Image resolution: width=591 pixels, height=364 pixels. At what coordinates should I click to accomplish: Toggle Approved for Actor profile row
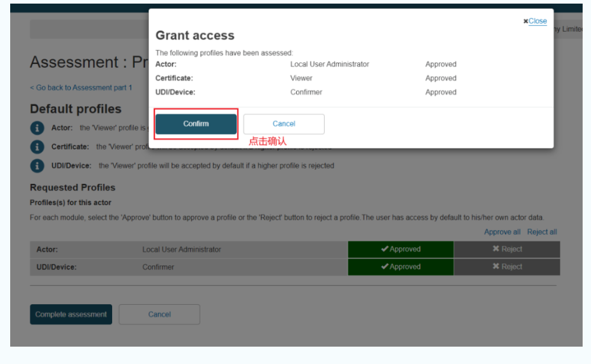pyautogui.click(x=400, y=250)
